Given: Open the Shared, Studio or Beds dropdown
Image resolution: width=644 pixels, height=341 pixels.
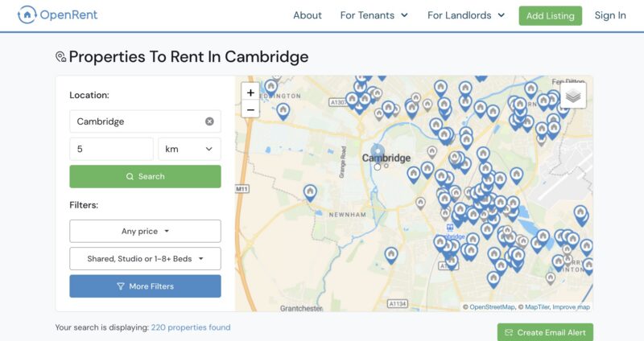Looking at the screenshot, I should click(x=145, y=258).
